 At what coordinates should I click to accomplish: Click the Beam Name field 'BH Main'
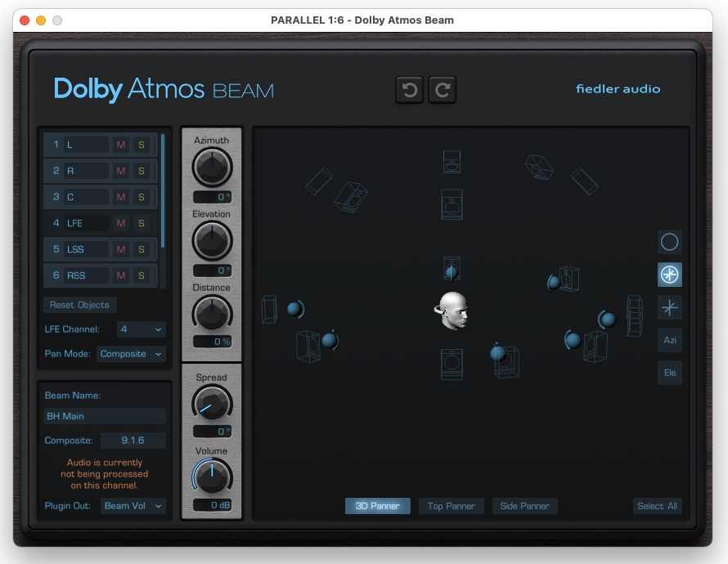[105, 416]
